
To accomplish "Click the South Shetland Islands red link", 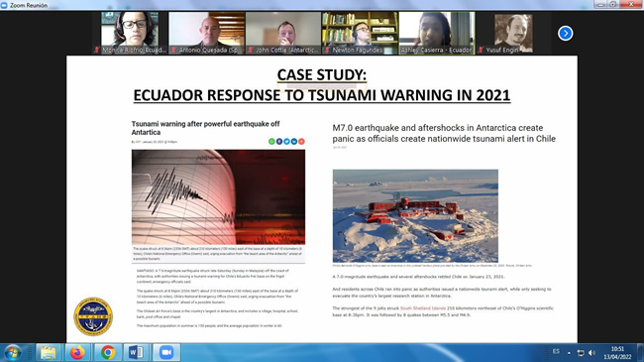I will (x=423, y=308).
